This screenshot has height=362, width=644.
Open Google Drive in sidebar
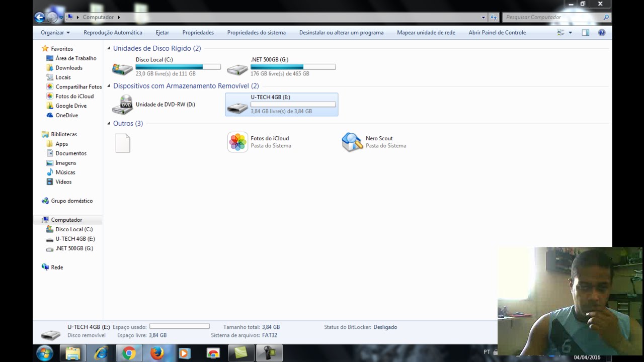71,106
